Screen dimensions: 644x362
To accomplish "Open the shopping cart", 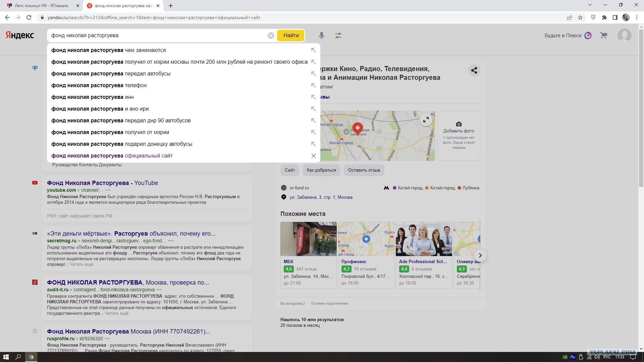I will pyautogui.click(x=604, y=35).
